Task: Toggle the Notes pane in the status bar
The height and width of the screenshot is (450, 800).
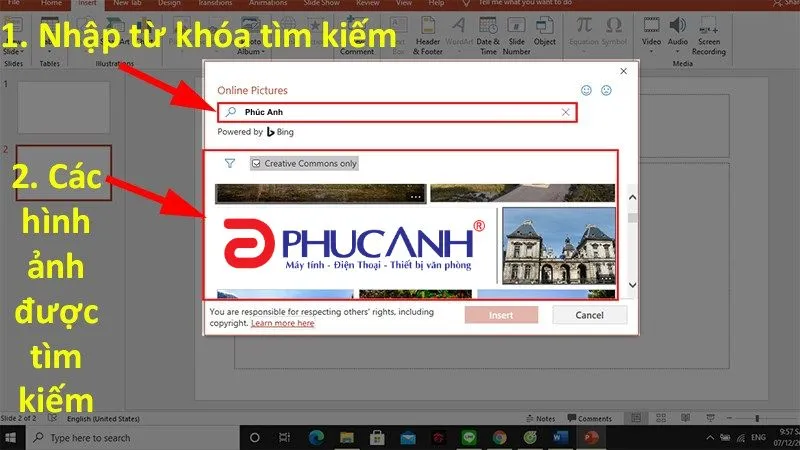Action: (x=540, y=418)
